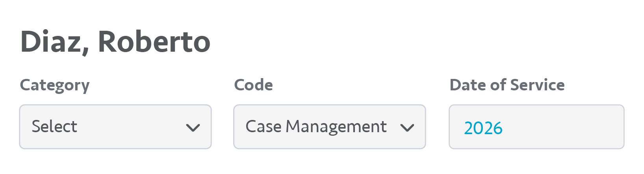Click the Date of Service label
The image size is (644, 174).
click(x=507, y=85)
